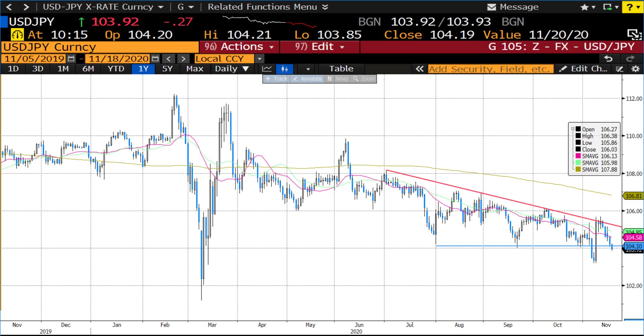
Task: Select the Max range tab
Action: point(195,69)
